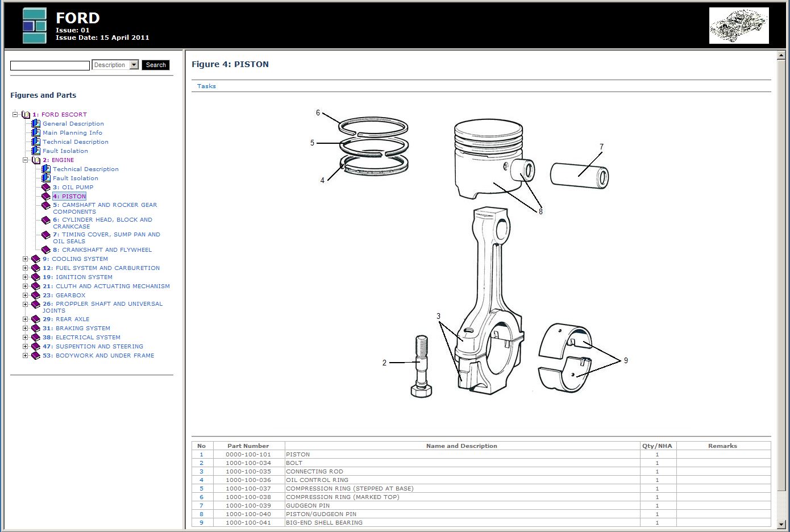
Task: Select 5: CAMSHAFT AND ROCKER GEAR COMPONENTS
Action: point(105,208)
